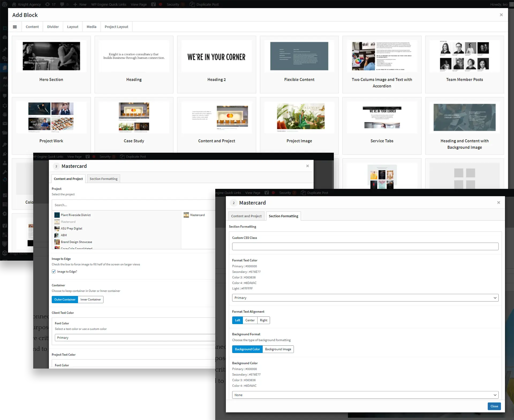Open the Background Color None dropdown
The image size is (514, 420).
pos(365,395)
